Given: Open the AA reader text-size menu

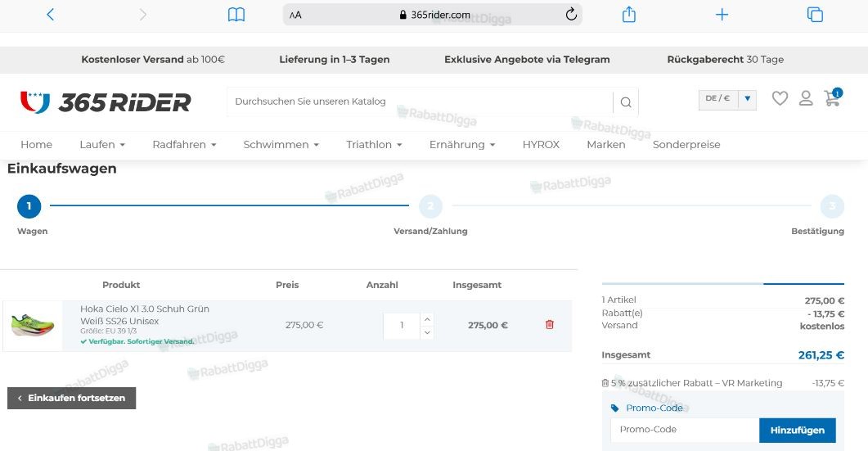Looking at the screenshot, I should [x=295, y=15].
